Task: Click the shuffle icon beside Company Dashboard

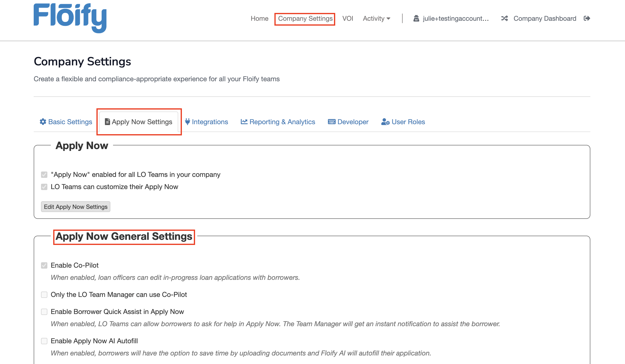Action: click(x=504, y=18)
